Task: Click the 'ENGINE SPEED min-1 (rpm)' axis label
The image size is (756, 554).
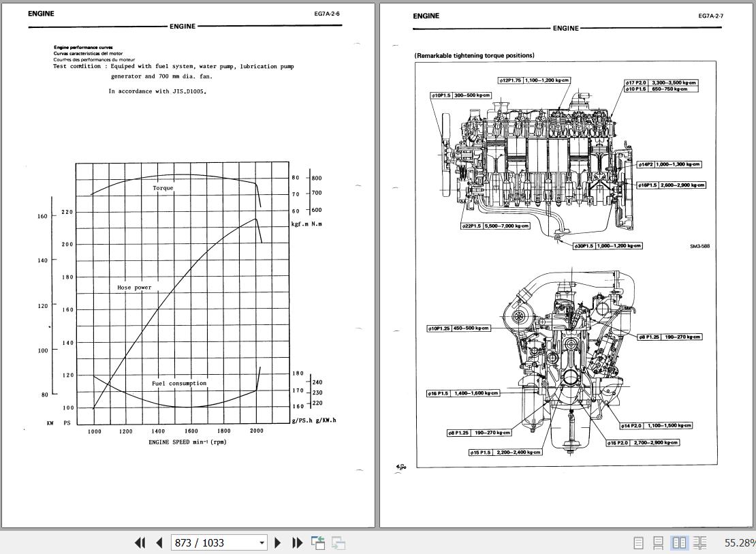Action: tap(187, 442)
